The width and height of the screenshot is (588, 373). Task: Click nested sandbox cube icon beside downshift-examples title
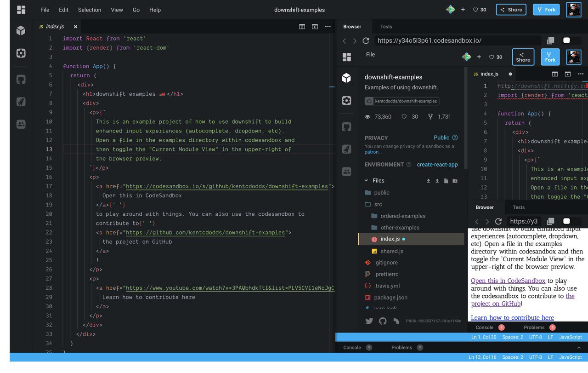(346, 78)
